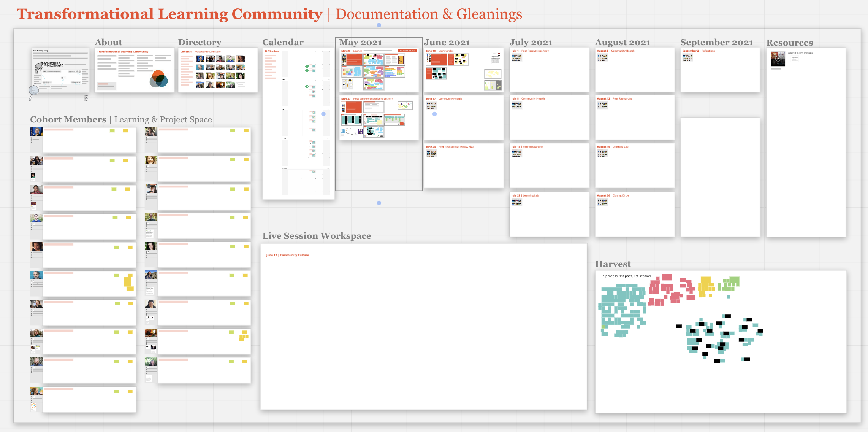The image size is (868, 432).
Task: Click the Venn diagram graphic in About frame
Action: (158, 79)
